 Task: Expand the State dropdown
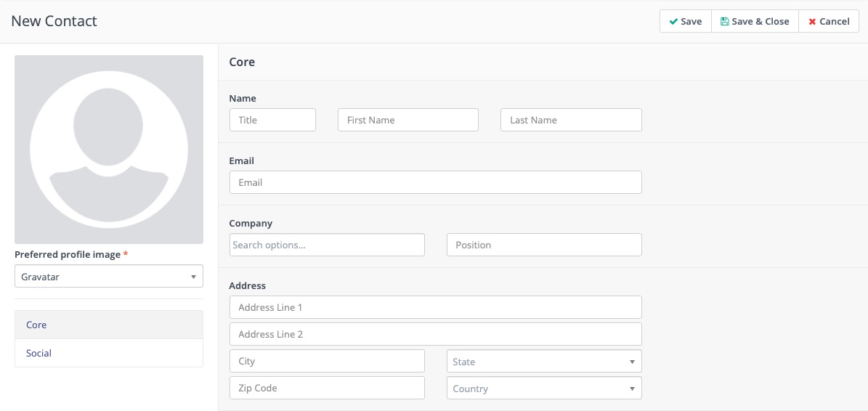click(x=544, y=361)
